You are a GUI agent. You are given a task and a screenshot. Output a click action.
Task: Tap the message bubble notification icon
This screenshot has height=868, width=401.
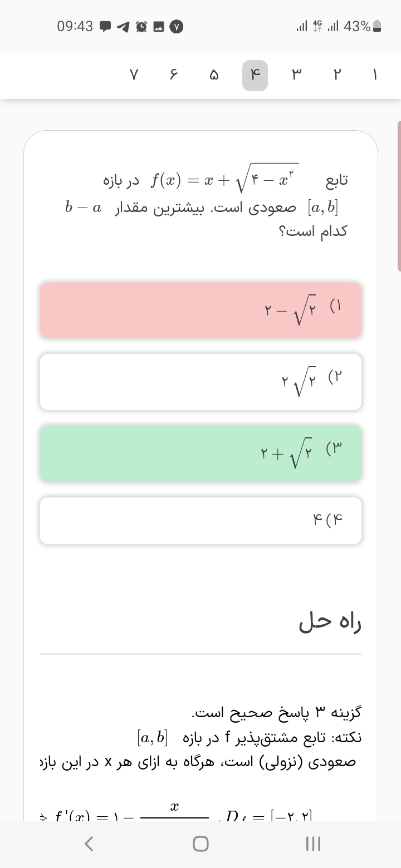(x=105, y=26)
